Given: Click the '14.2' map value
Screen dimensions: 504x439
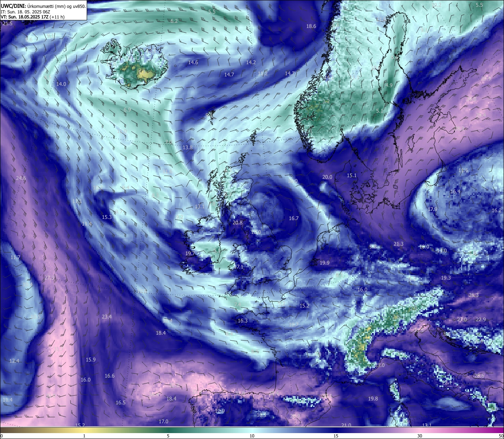Looking at the screenshot, I should [251, 62].
